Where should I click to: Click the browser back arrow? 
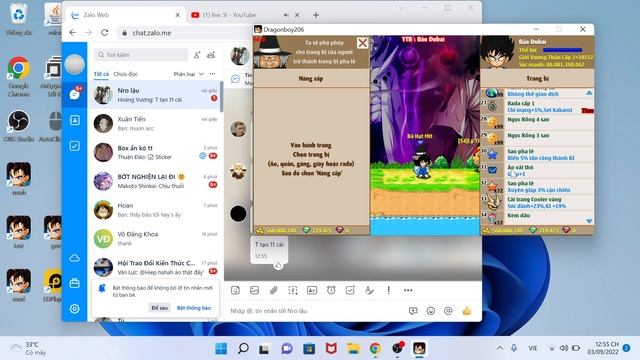click(x=73, y=33)
